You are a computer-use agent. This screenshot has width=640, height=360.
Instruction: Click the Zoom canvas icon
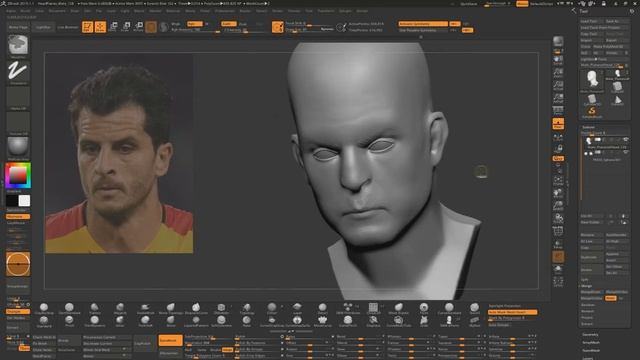pos(558,73)
